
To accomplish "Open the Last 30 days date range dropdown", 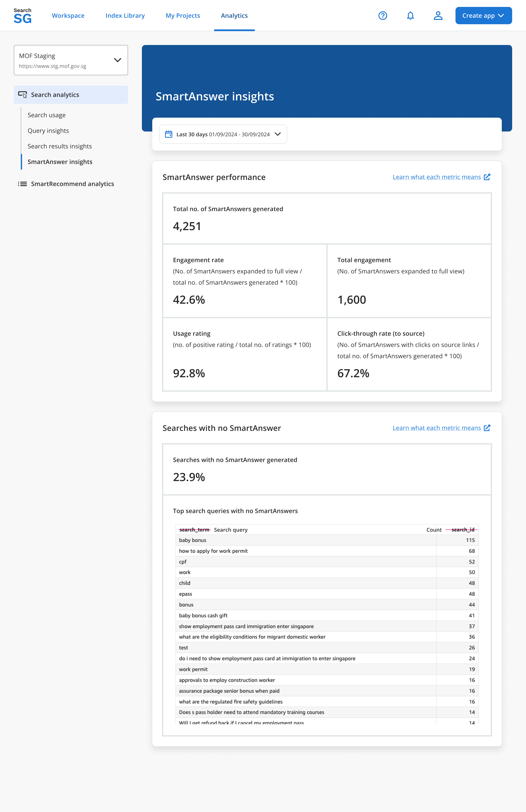I will click(223, 134).
